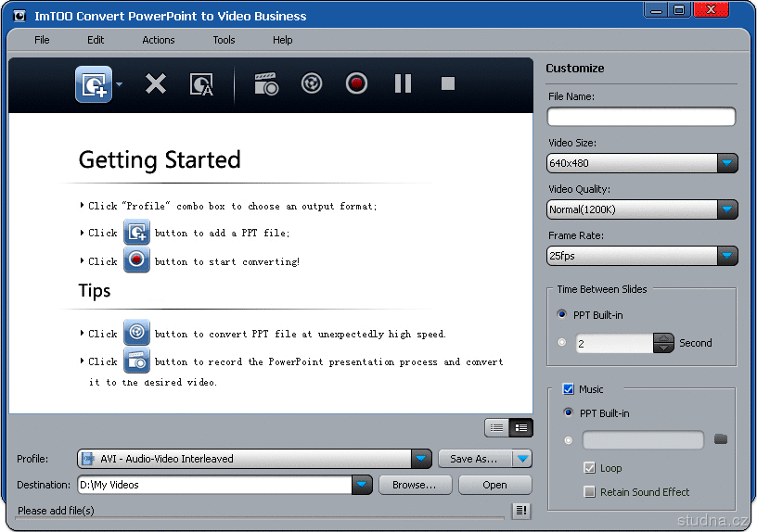Open the Profile combo box arrow
This screenshot has height=532, width=757.
421,458
